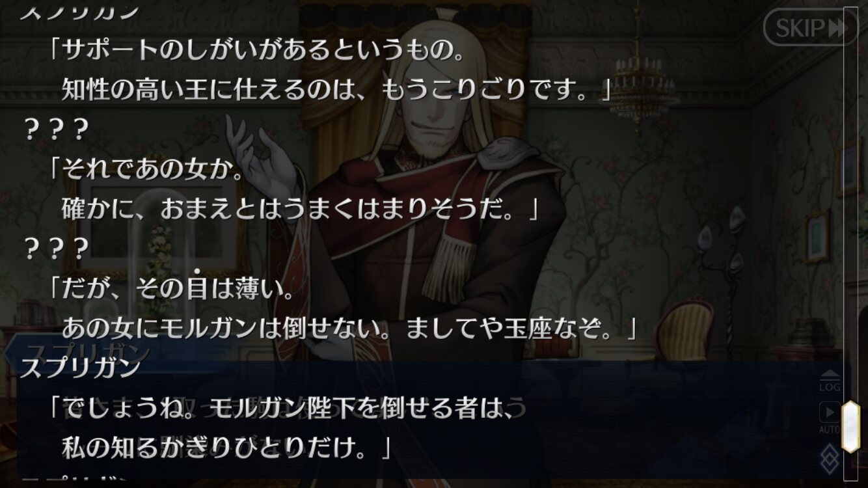Click the double diamond icon
The image size is (868, 488).
pyautogui.click(x=830, y=457)
